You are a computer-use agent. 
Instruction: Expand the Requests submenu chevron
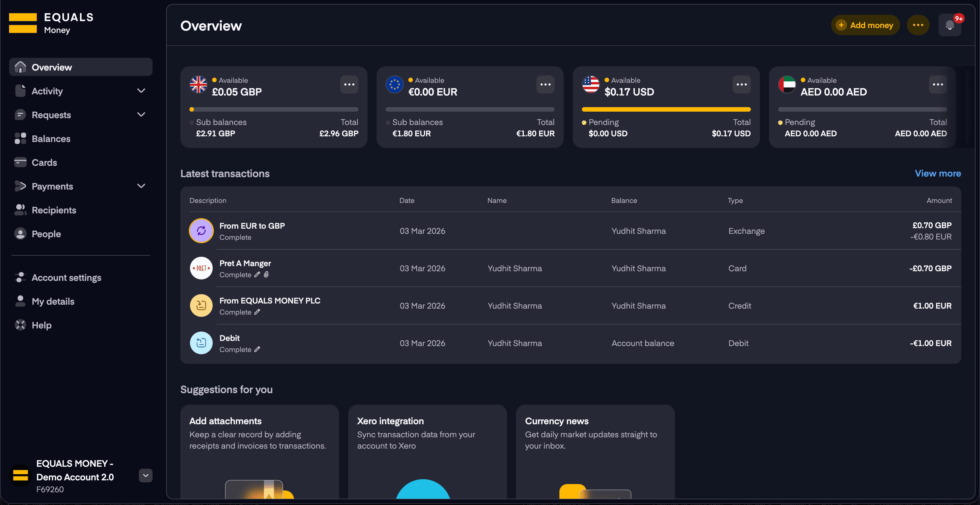click(x=141, y=114)
